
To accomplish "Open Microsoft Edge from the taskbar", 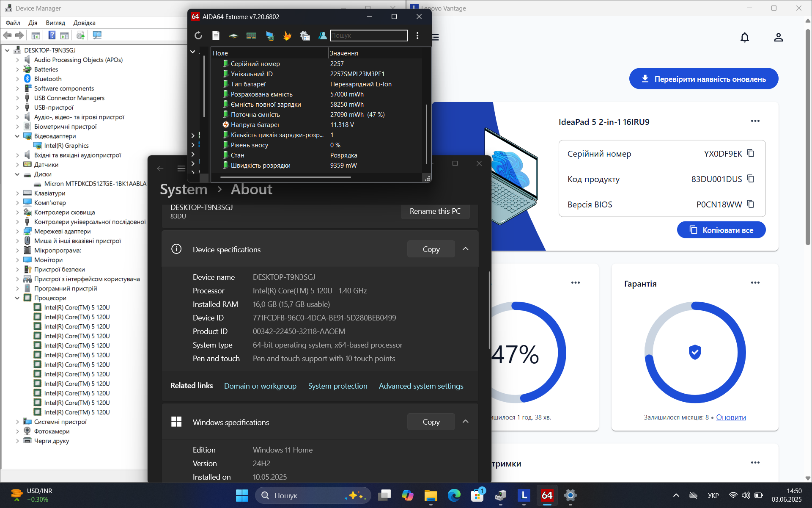I will point(454,495).
